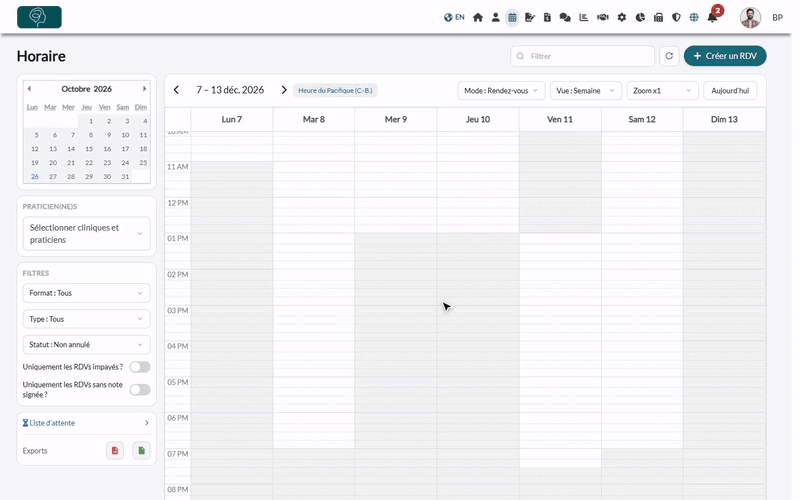Export schedule as spreadsheet
Viewport: 800px width, 500px height.
pos(141,451)
